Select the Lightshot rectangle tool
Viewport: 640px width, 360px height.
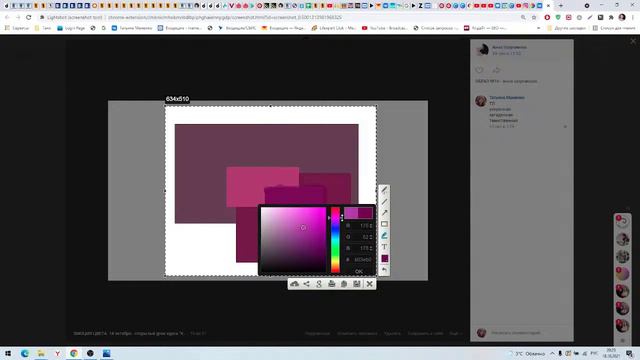point(384,224)
